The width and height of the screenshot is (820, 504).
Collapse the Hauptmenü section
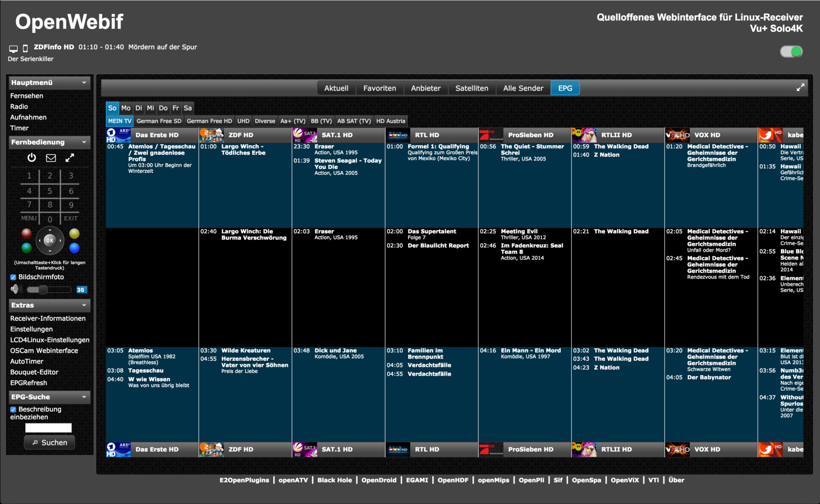[84, 82]
